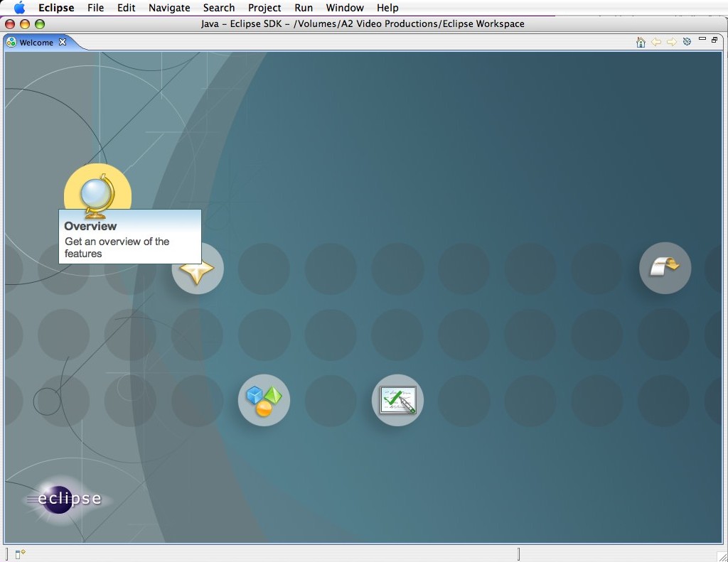
Task: Open the Help menu
Action: click(x=387, y=8)
